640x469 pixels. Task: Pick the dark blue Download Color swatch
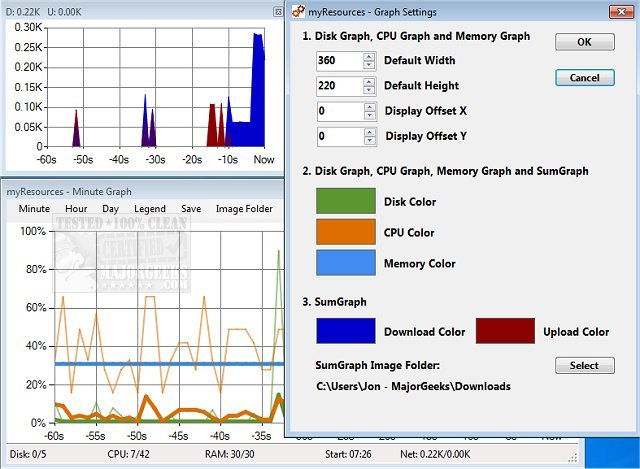coord(346,331)
